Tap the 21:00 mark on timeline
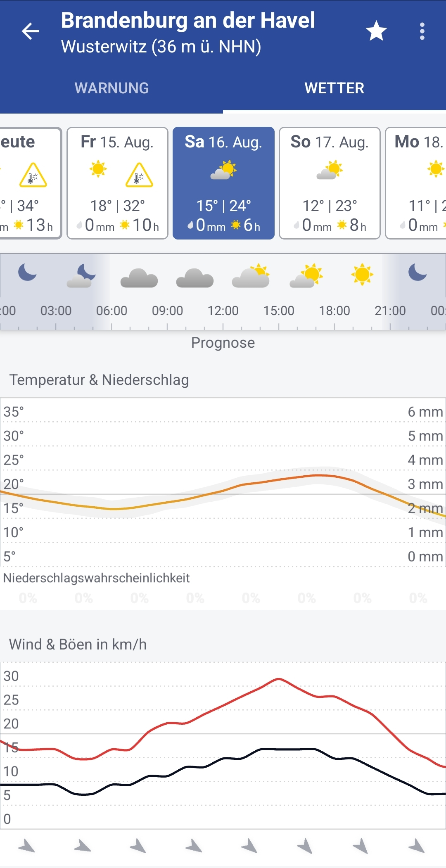The height and width of the screenshot is (868, 446). [390, 311]
